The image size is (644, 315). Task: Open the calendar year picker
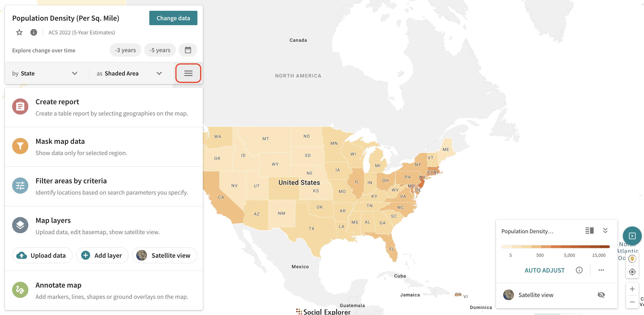coord(188,50)
